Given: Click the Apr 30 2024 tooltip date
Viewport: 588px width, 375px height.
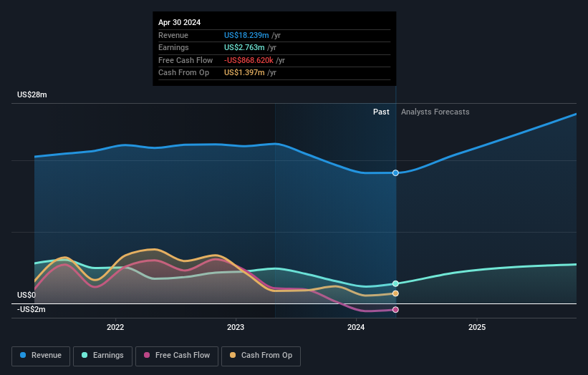Looking at the screenshot, I should click(179, 22).
